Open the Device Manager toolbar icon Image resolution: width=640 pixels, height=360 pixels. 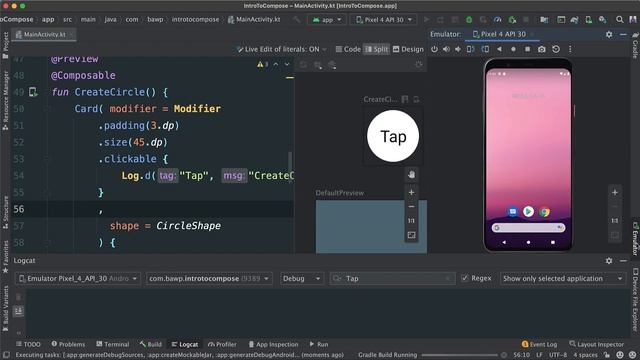tap(588, 20)
